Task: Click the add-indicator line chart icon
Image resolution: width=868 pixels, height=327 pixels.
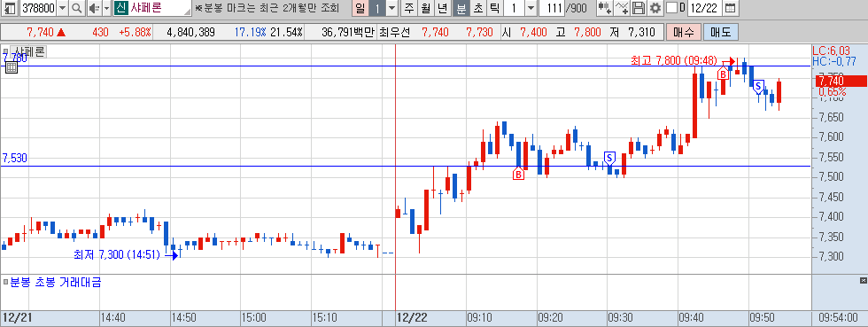Action: coord(623,8)
